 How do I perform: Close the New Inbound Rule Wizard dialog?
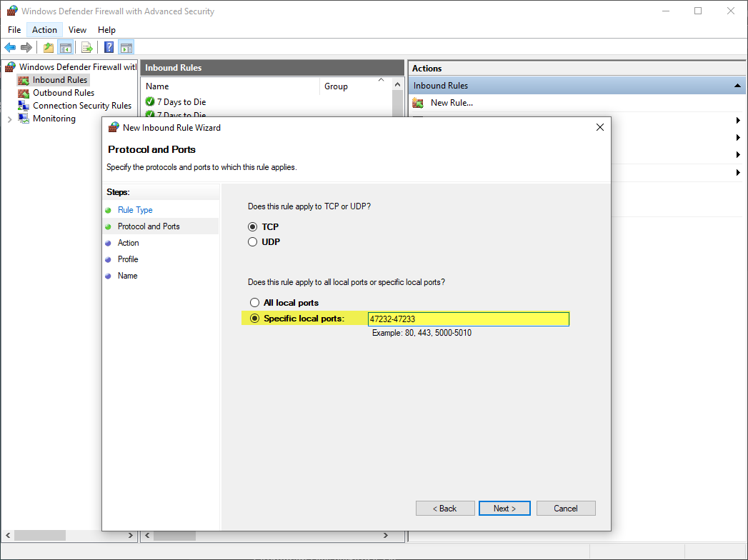pyautogui.click(x=600, y=127)
